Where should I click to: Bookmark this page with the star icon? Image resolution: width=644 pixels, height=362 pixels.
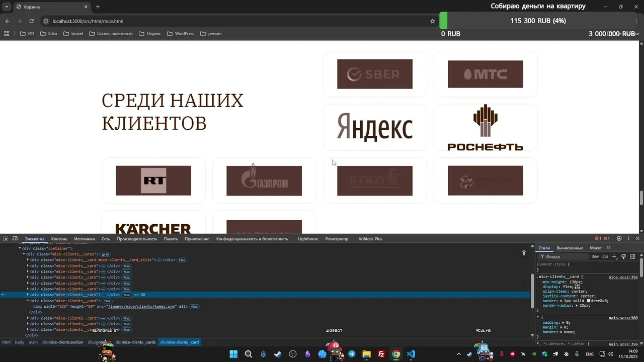(432, 21)
